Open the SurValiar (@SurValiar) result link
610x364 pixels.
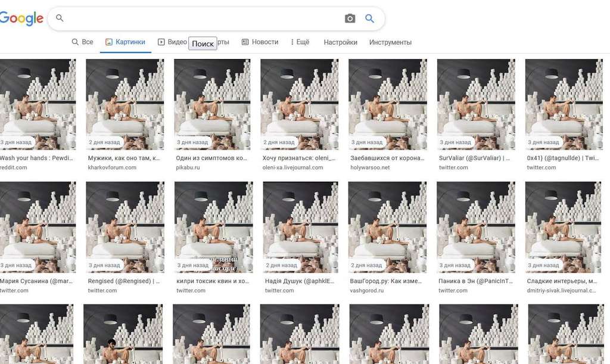click(475, 158)
